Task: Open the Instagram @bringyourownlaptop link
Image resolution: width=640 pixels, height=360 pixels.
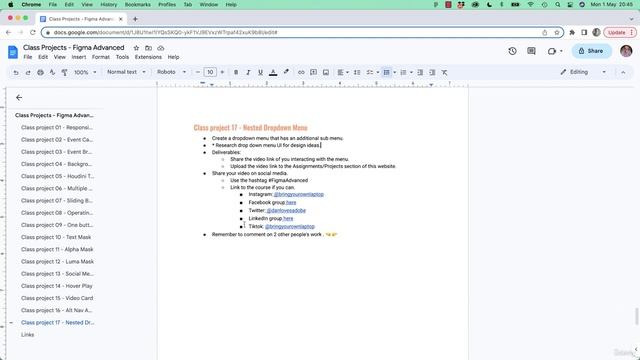Action: click(299, 194)
